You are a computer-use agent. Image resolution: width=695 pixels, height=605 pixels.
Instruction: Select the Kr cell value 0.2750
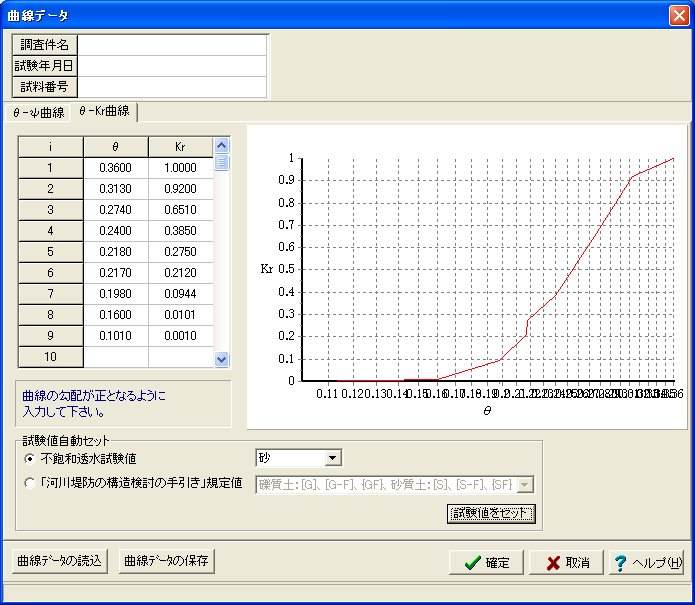[x=180, y=252]
